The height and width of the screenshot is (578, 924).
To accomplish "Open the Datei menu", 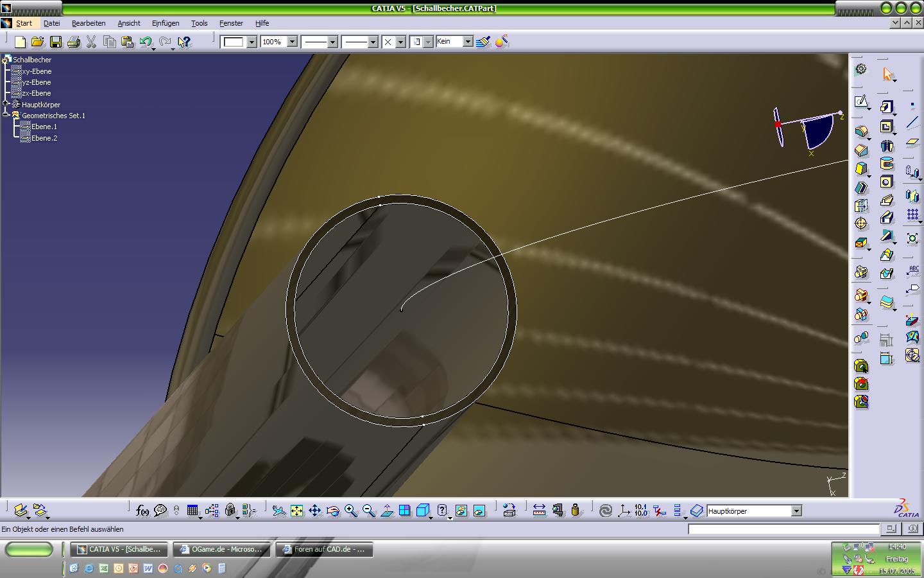I will pyautogui.click(x=51, y=23).
